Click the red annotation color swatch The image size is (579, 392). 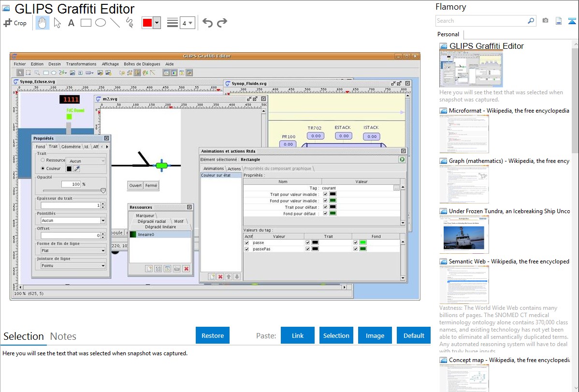(147, 23)
